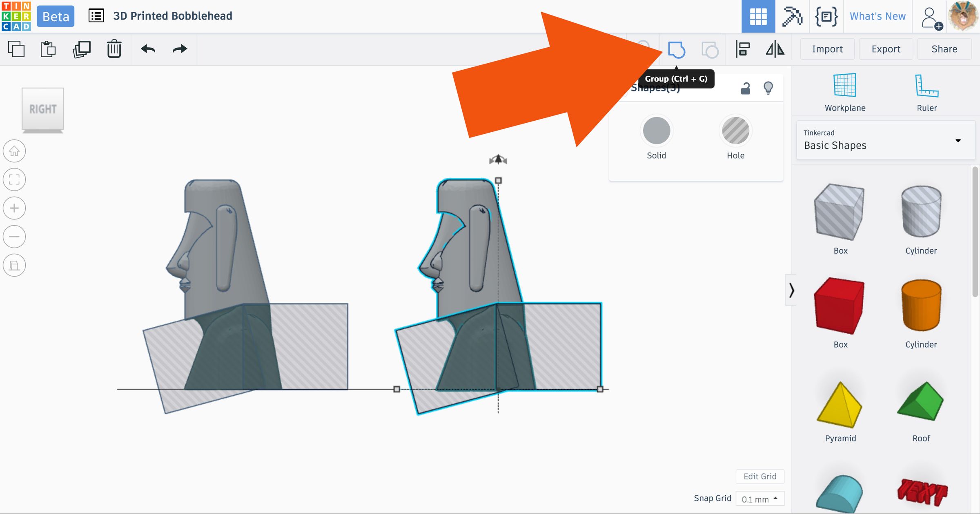Screen dimensions: 980x514
Task: Open the Align tool
Action: [742, 49]
